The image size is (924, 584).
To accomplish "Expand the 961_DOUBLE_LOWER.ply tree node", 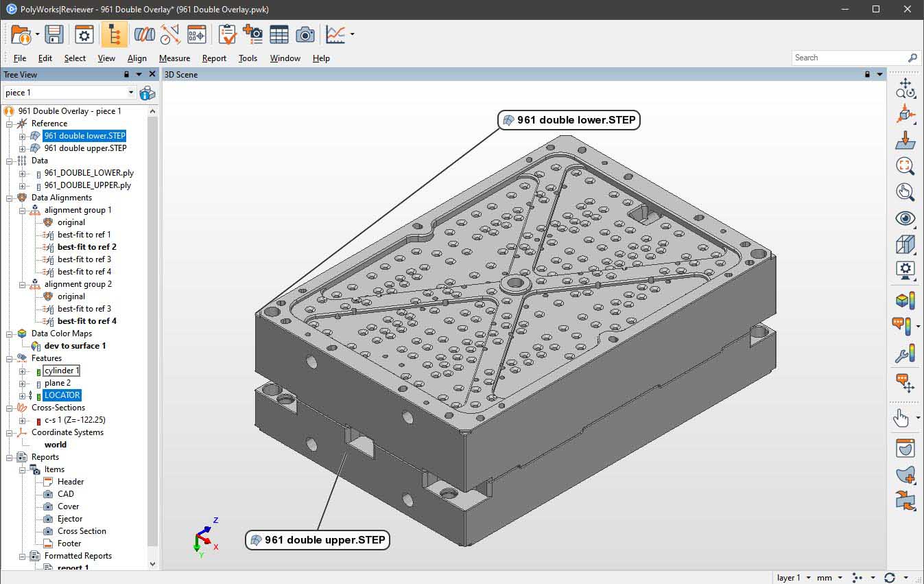I will tap(22, 173).
